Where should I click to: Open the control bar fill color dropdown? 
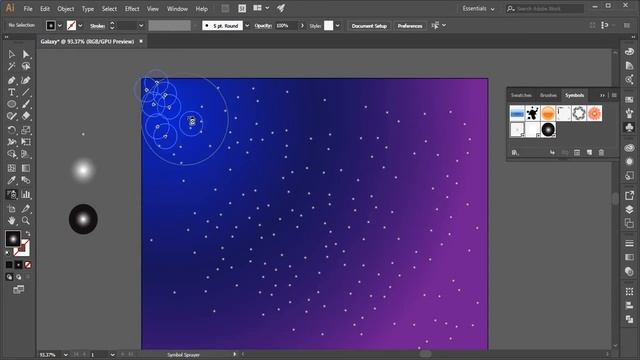coord(60,26)
